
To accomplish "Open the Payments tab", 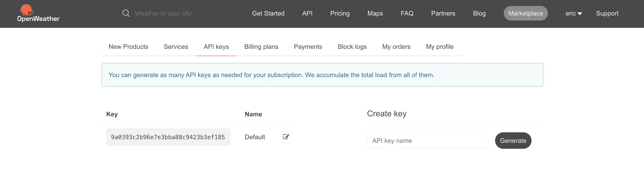I will tap(308, 47).
